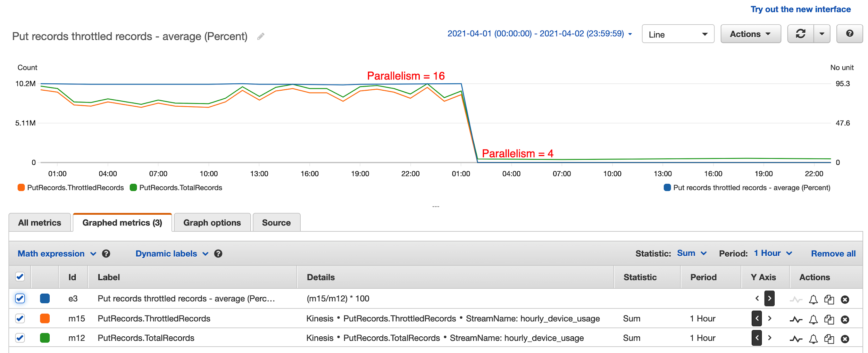Screen dimensions: 868x353
Task: Duplicate the m15 ThrottledRecords metric
Action: (x=829, y=319)
